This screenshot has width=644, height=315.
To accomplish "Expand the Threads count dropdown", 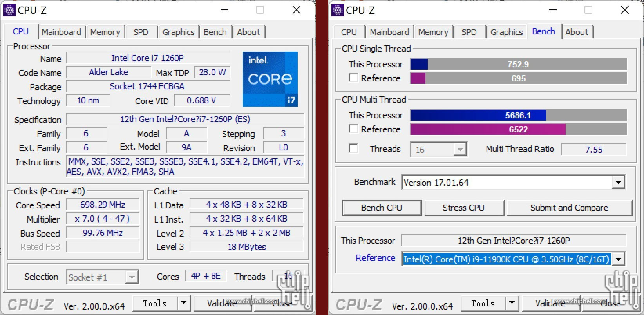I will [x=460, y=149].
